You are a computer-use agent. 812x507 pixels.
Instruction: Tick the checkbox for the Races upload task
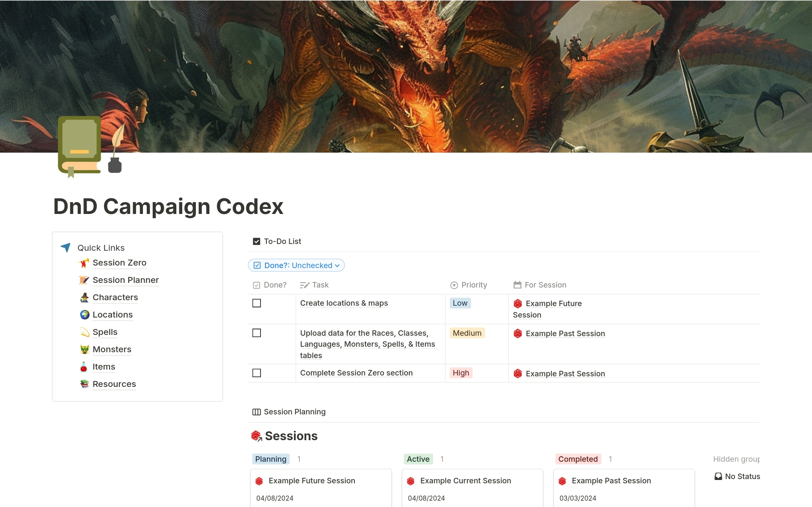tap(257, 333)
